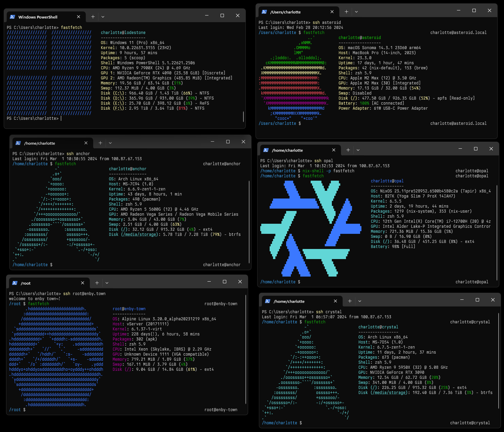Screen dimensions: 504x432
Task: Click 'Host: MacBook Pro (14-inch, 2023)' line
Action: pyautogui.click(x=377, y=53)
